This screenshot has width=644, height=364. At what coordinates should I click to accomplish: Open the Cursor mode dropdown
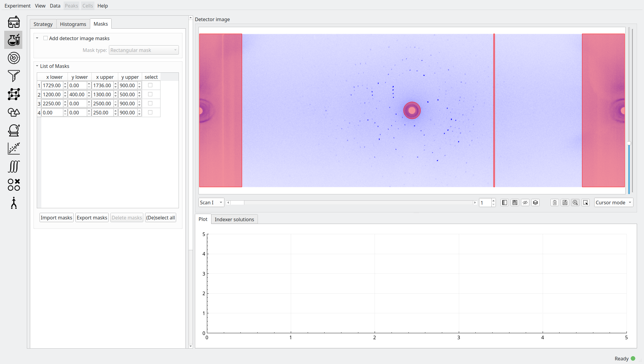(x=613, y=203)
